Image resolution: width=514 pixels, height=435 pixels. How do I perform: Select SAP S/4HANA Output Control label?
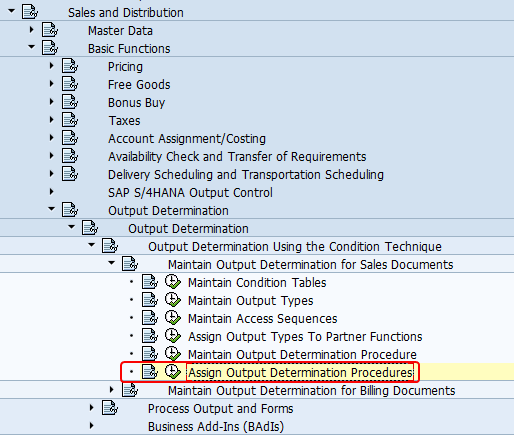[x=190, y=193]
